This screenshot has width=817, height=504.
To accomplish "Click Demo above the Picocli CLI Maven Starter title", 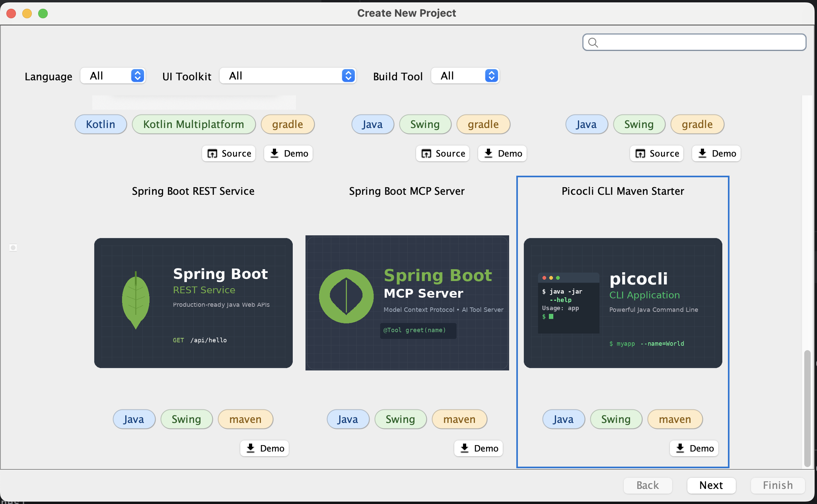I will (716, 153).
